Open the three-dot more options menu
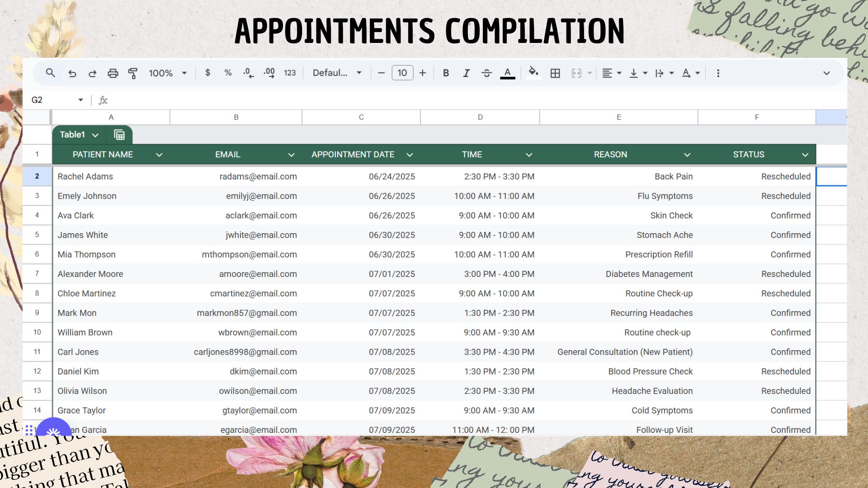This screenshot has height=488, width=868. pos(718,73)
